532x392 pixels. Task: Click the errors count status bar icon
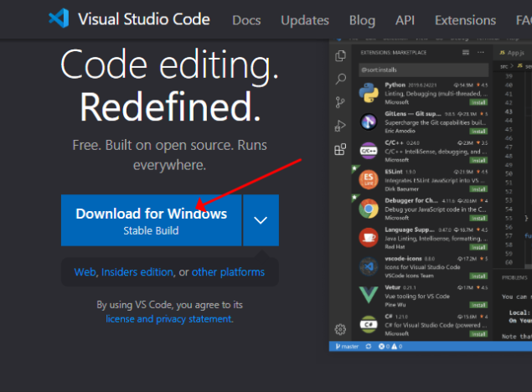click(384, 346)
